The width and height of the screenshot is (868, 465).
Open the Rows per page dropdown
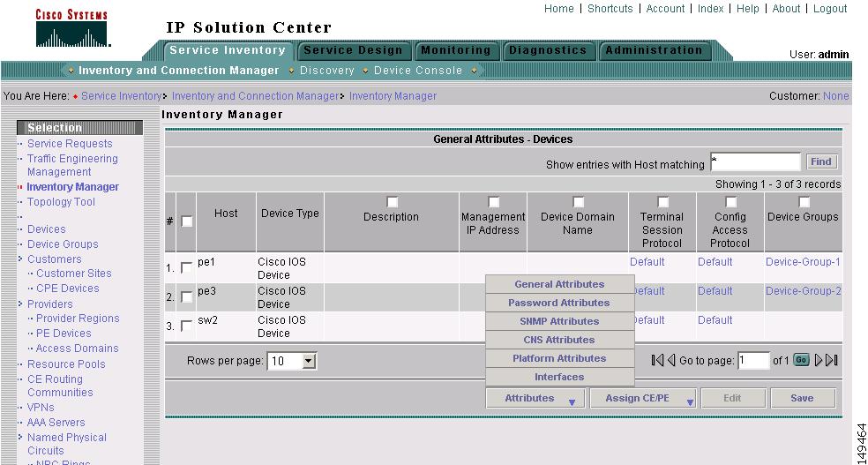point(292,362)
